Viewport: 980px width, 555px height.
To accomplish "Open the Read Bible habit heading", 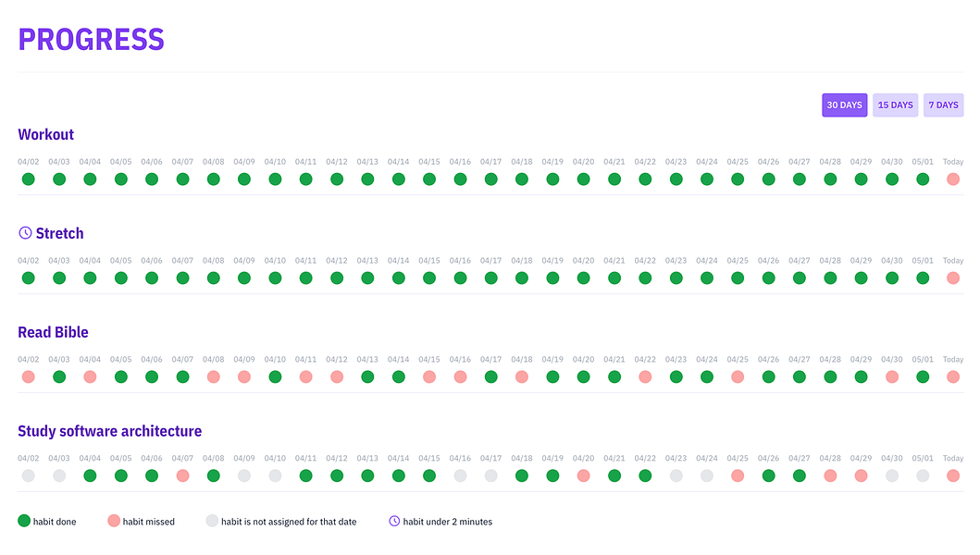I will 53,332.
